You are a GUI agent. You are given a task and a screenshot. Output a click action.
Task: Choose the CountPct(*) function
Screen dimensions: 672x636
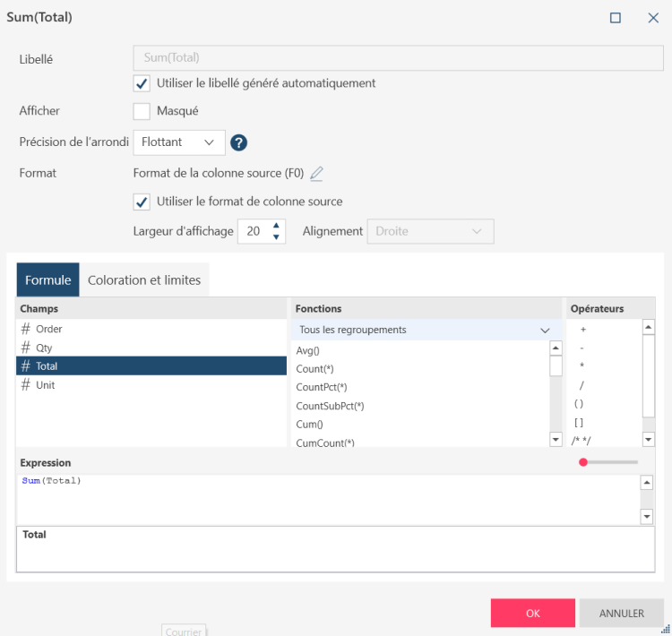[x=322, y=387]
